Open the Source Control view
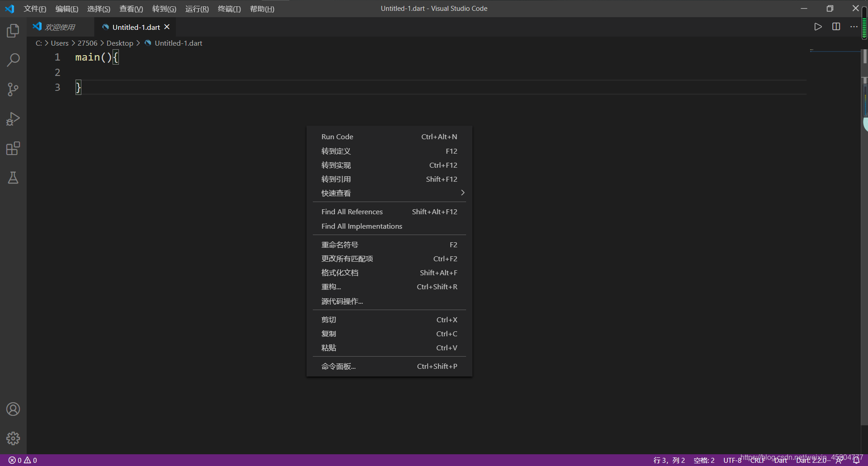 (x=13, y=89)
